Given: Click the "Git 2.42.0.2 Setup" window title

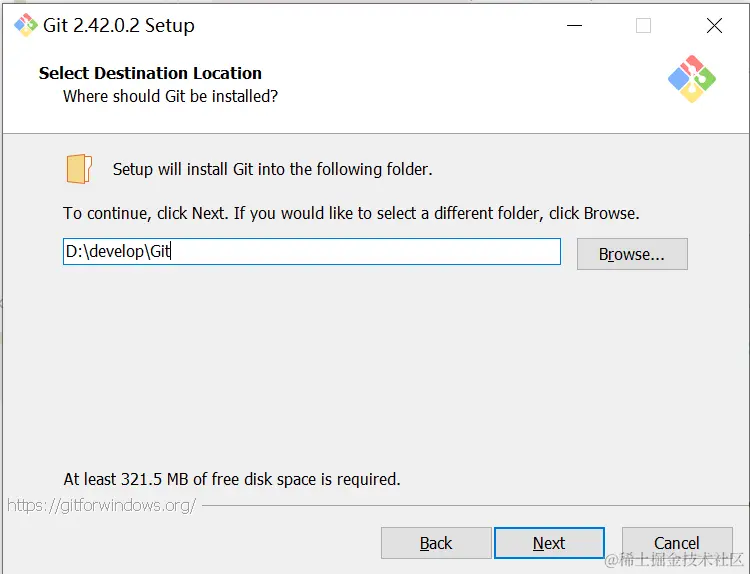Looking at the screenshot, I should tap(119, 26).
